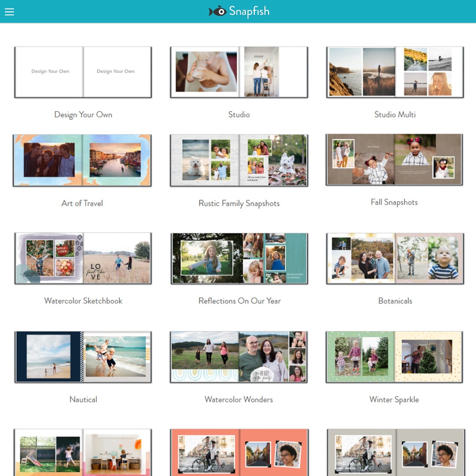Click the Fall Snapshots label
Screen dimensions: 476x476
click(394, 202)
